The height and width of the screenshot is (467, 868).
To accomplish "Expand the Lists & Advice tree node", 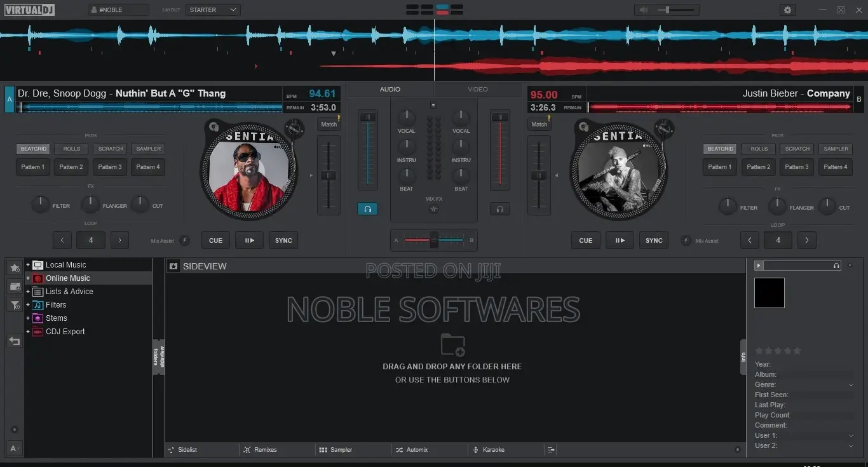I will pyautogui.click(x=28, y=292).
